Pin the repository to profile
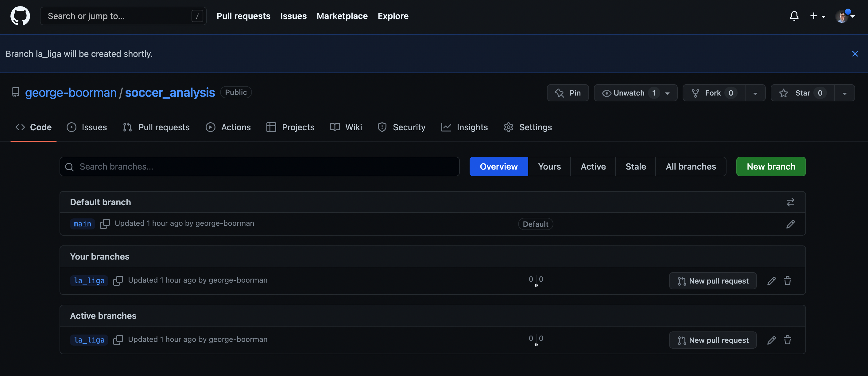The width and height of the screenshot is (868, 376). pyautogui.click(x=568, y=93)
